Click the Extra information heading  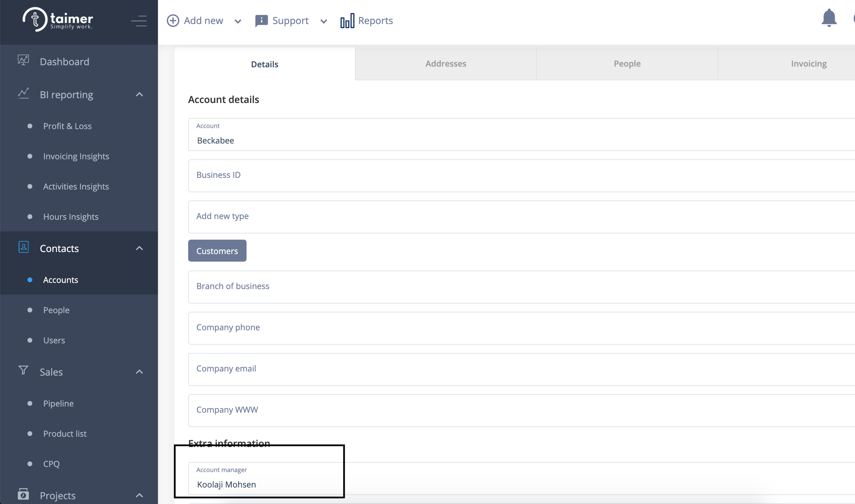pyautogui.click(x=229, y=443)
